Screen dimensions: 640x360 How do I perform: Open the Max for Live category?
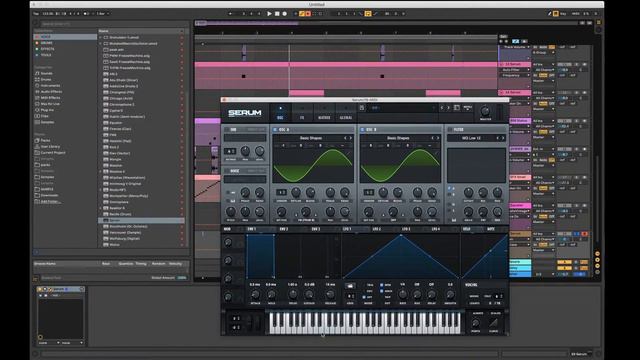click(x=50, y=104)
